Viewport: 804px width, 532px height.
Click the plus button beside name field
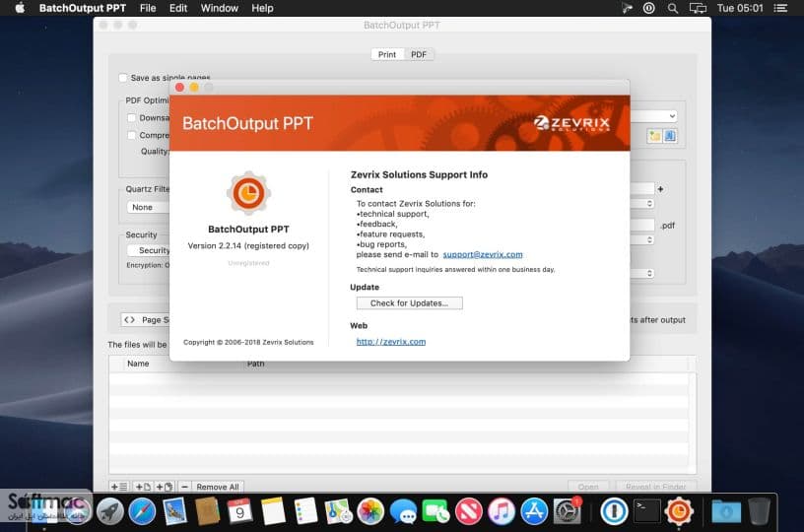coord(660,189)
